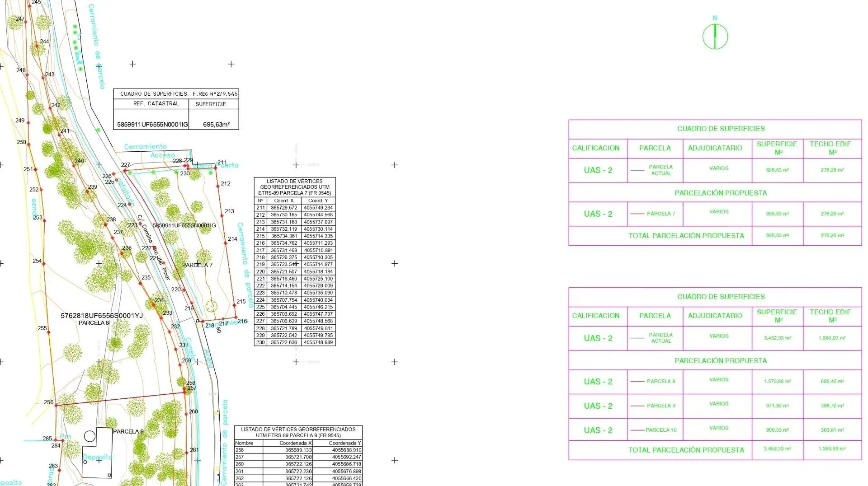Select '5859911UF6555N0001IG' in the catastral reference table

(152, 124)
